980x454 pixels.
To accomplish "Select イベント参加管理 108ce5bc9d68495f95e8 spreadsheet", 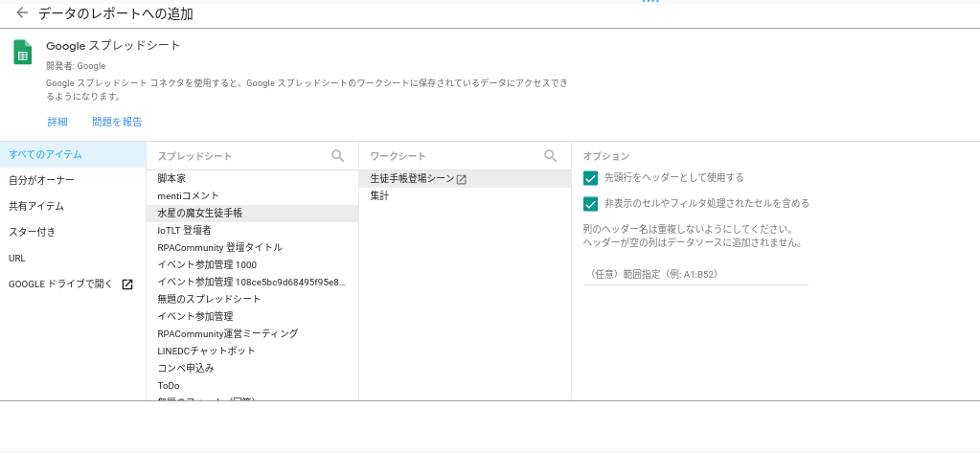I will click(253, 282).
